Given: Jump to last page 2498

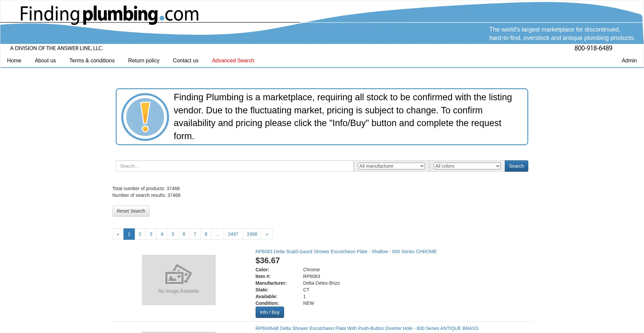Looking at the screenshot, I should tap(252, 234).
